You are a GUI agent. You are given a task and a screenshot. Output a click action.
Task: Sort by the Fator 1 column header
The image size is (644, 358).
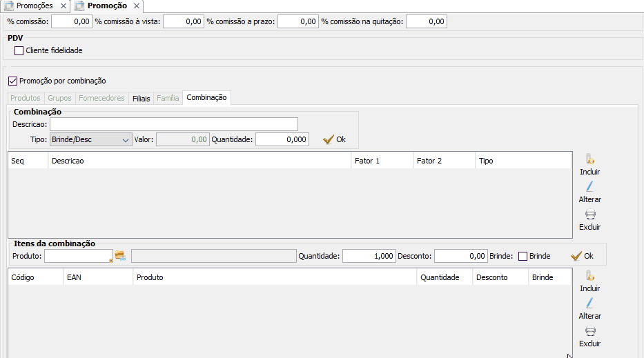point(382,161)
